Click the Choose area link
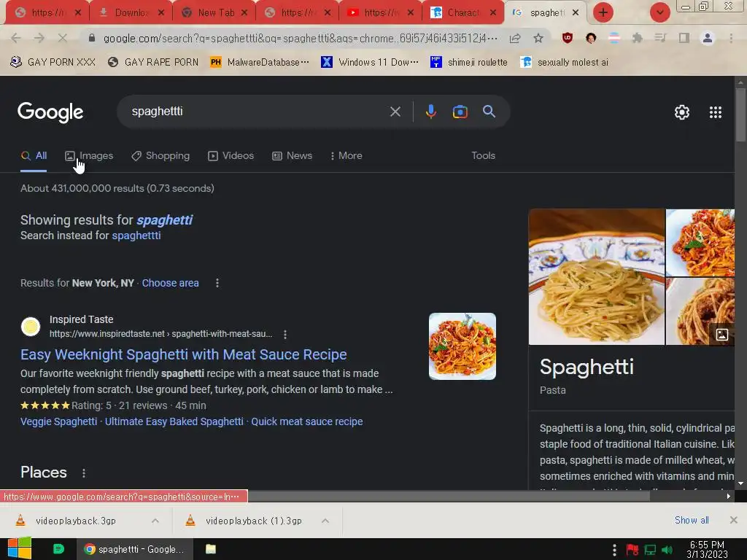747x560 pixels. tap(170, 284)
